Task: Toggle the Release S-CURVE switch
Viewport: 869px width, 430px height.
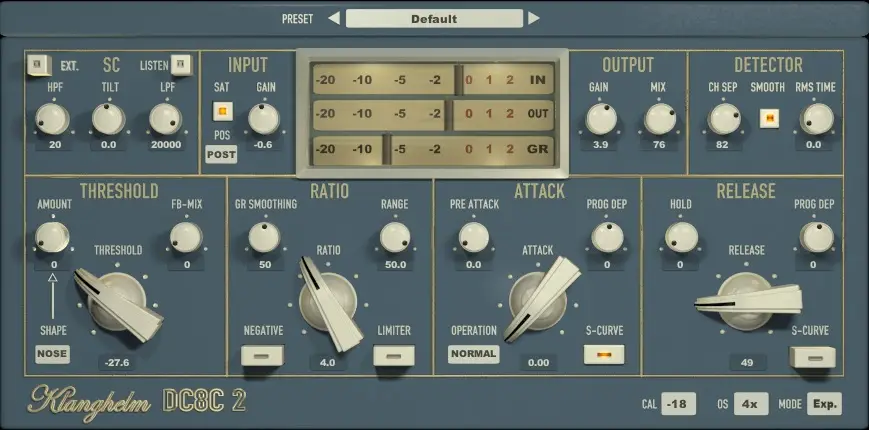Action: [x=812, y=357]
